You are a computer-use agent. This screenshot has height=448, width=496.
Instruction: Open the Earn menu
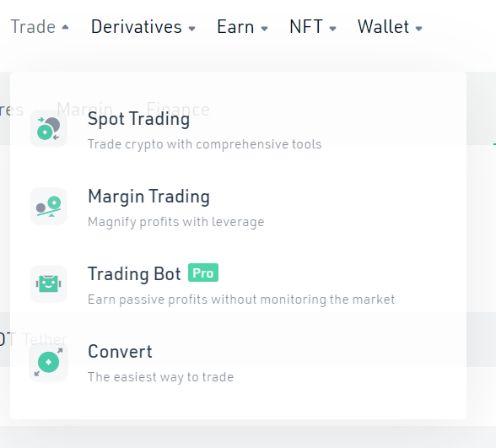235,27
